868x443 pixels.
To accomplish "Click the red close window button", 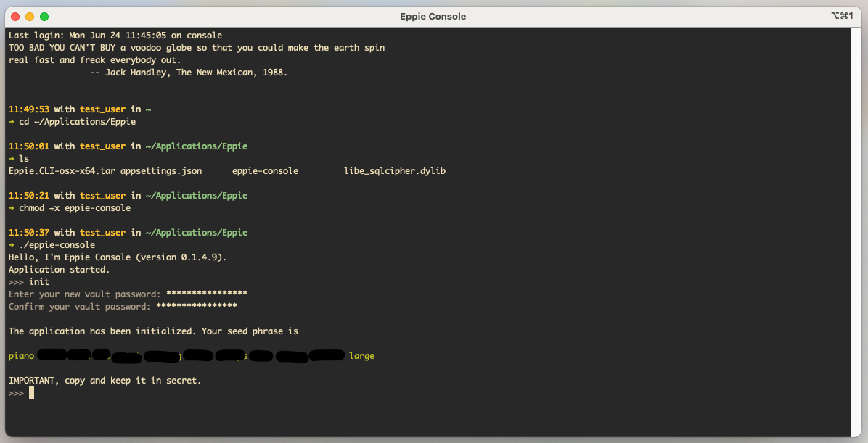I will [15, 16].
